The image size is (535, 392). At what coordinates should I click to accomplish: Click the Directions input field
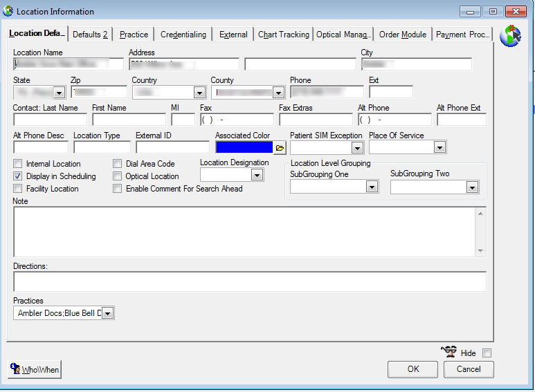[250, 281]
